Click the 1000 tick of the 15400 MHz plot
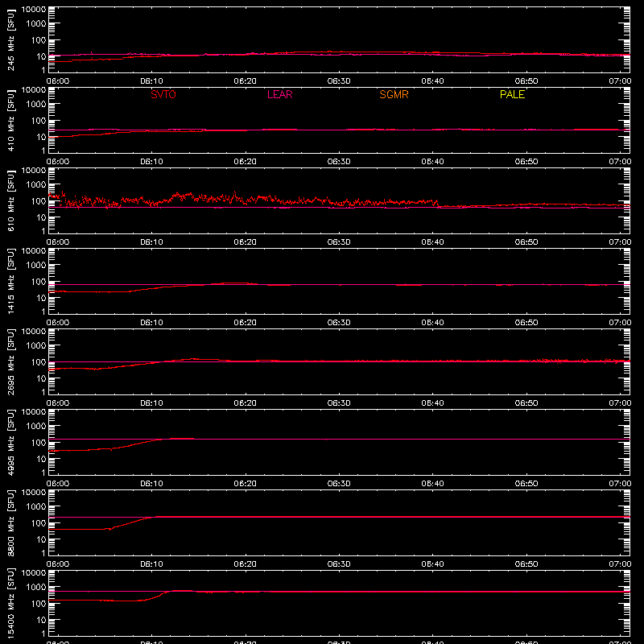This screenshot has height=644, width=644. click(x=36, y=588)
